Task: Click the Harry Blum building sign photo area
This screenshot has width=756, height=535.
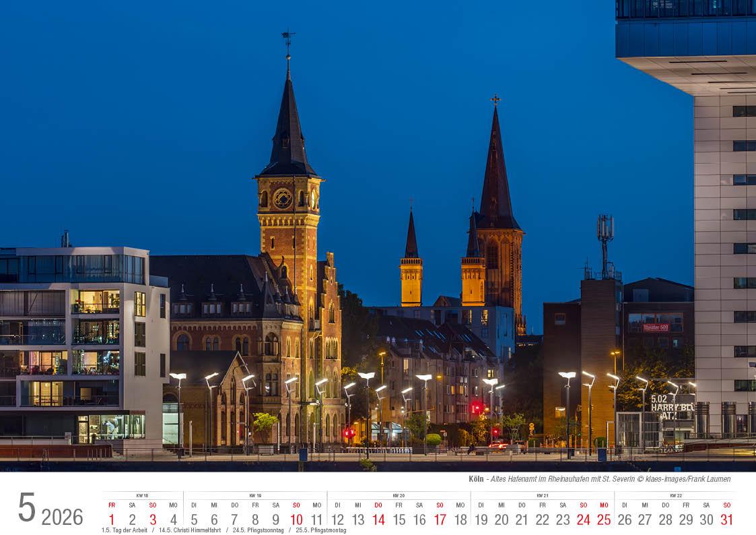Action: (x=666, y=406)
